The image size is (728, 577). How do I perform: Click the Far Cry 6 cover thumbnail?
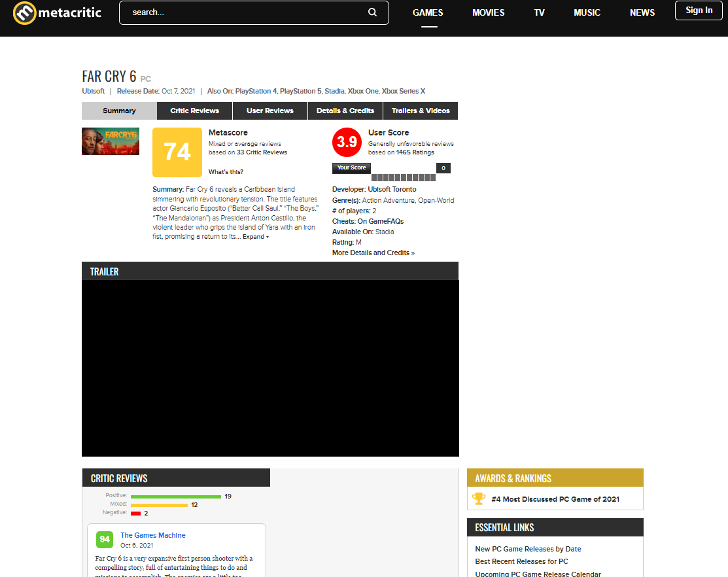(111, 141)
